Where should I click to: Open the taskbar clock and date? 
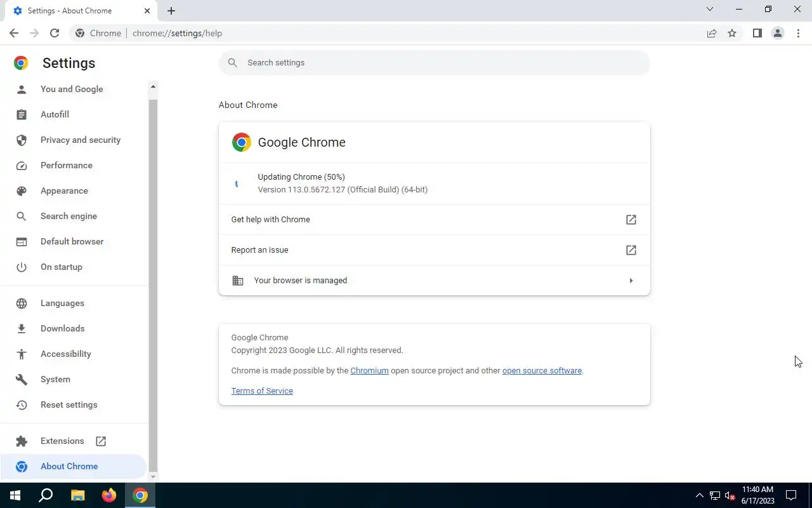[x=757, y=495]
